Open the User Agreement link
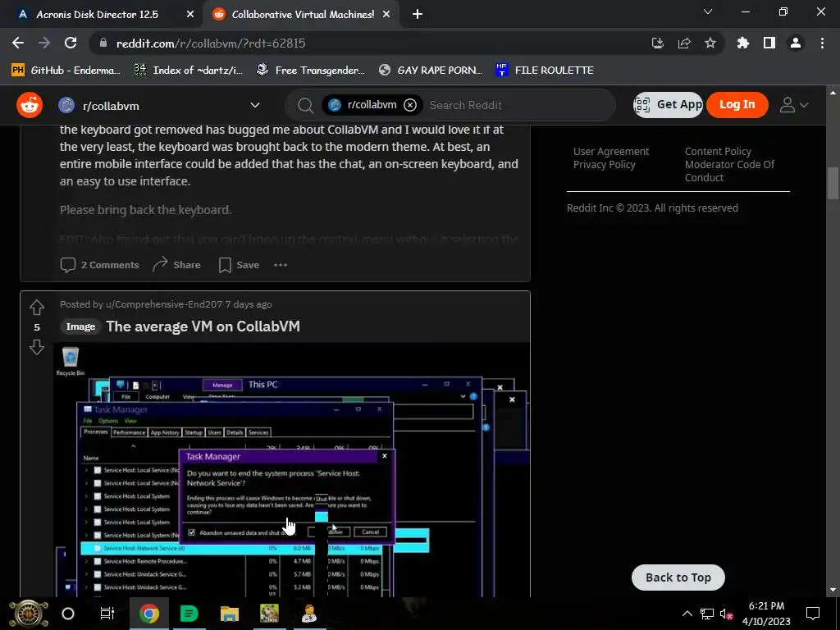This screenshot has height=630, width=840. 610,152
